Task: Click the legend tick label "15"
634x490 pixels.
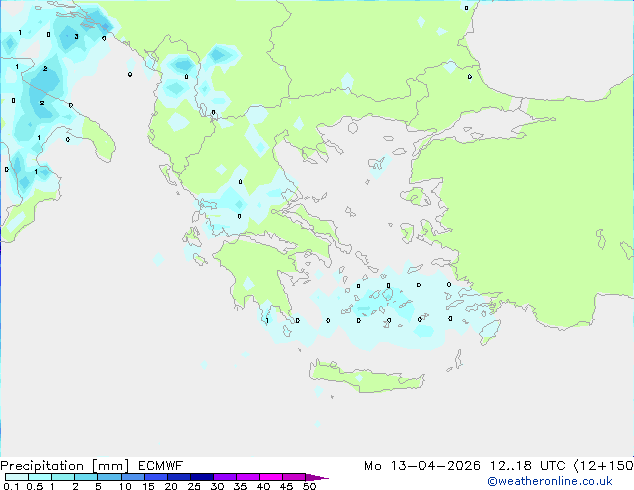Action: (148, 486)
